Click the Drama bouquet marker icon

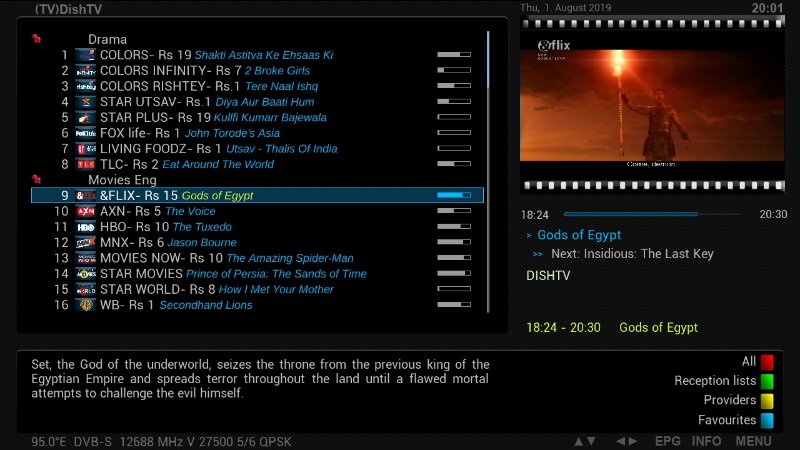pos(36,38)
